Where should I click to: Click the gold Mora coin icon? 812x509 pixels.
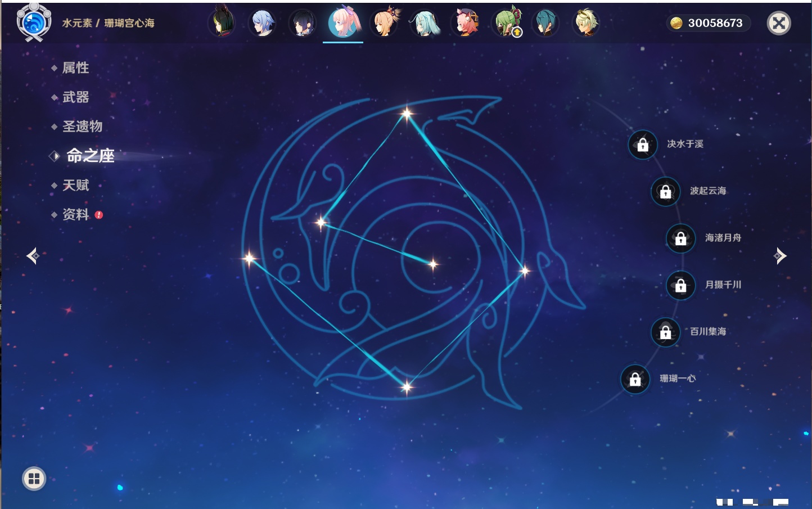(x=676, y=23)
